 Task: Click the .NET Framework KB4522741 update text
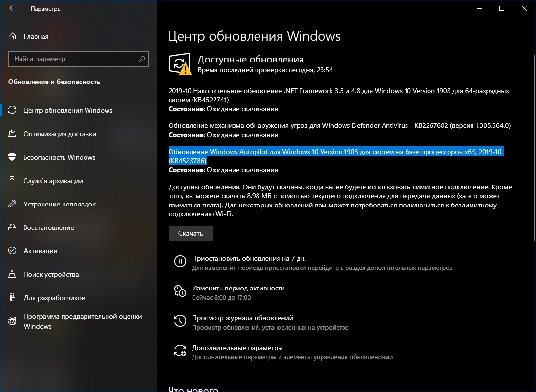pos(339,95)
